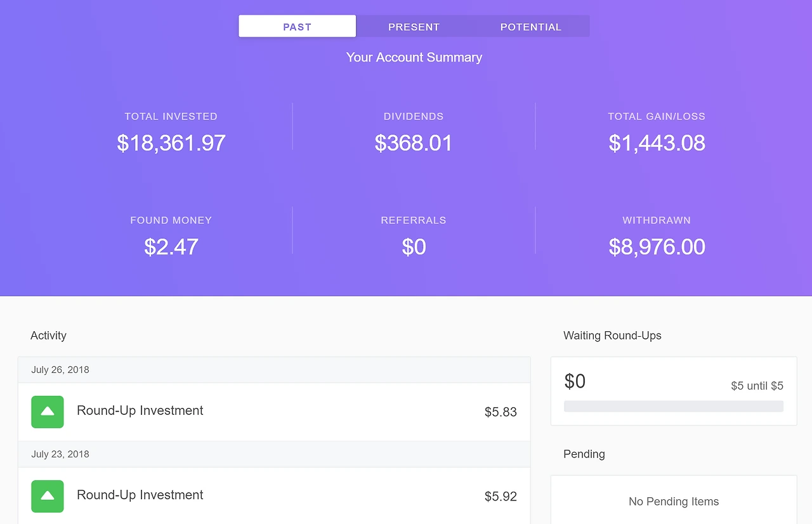Open the July 26 Round-Up Investment entry
This screenshot has height=524, width=812.
(140, 411)
